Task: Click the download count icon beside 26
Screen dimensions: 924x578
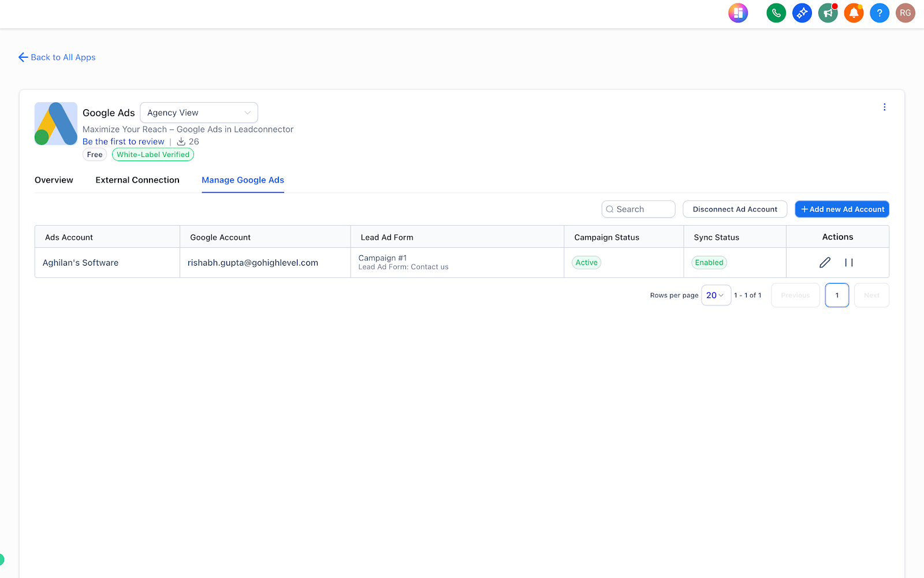Action: (x=181, y=141)
